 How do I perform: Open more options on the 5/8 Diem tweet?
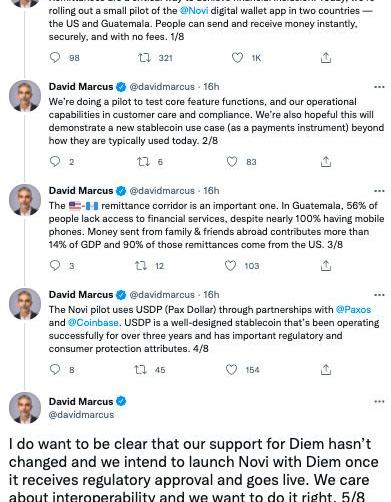click(x=379, y=401)
